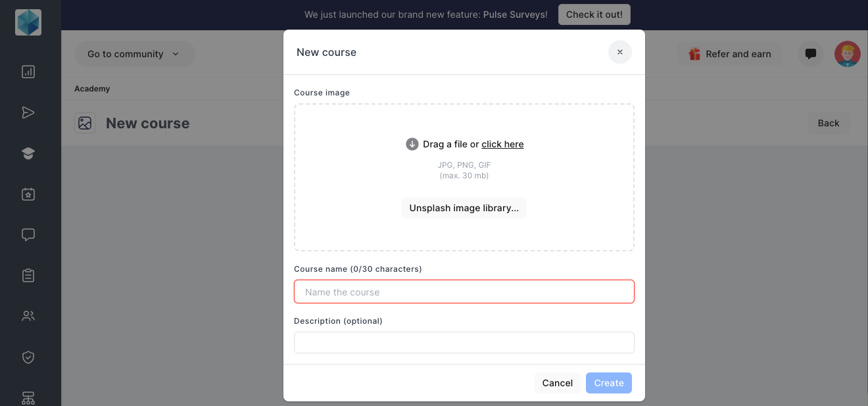Click the calendar events sidebar icon
Viewport: 868px width, 406px height.
pyautogui.click(x=28, y=194)
